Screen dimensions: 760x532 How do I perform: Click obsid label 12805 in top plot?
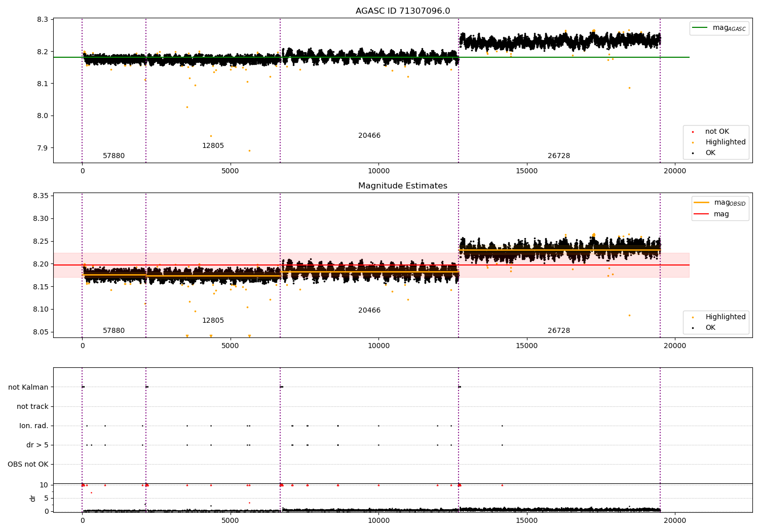coord(213,146)
